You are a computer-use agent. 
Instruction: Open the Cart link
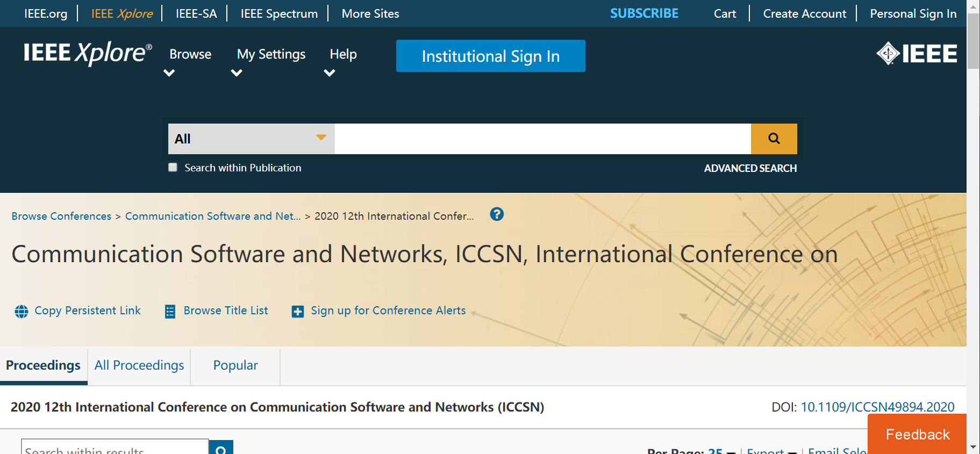point(725,14)
